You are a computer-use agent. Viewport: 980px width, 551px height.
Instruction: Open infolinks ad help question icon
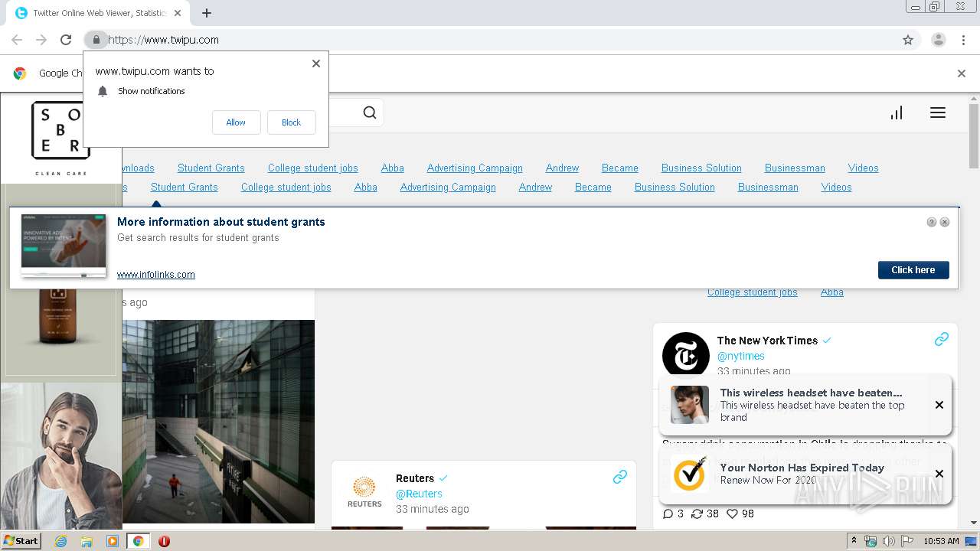(932, 222)
